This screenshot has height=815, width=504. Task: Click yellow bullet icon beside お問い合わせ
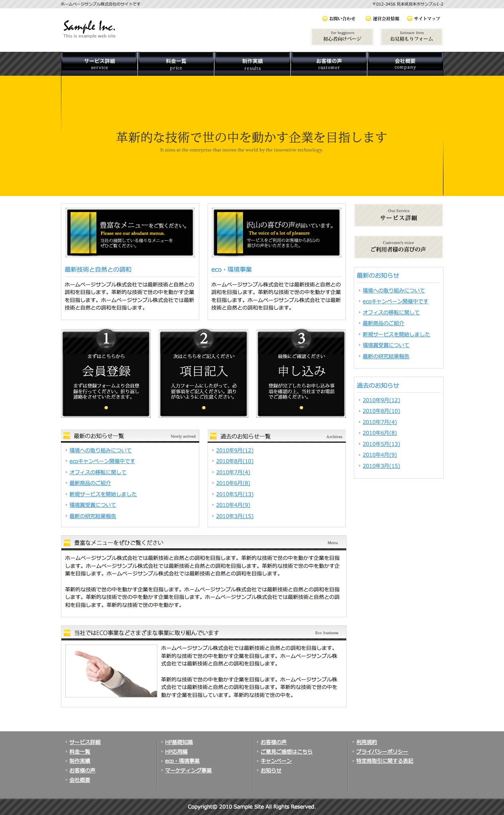point(325,19)
